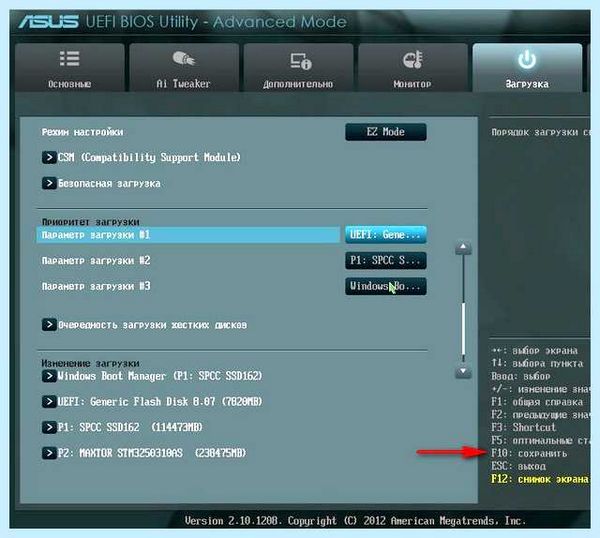
Task: Select the Параметр загрузки #2 row
Action: [188, 261]
